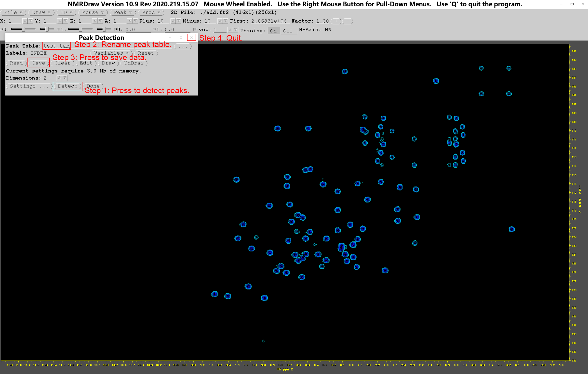Screen dimensions: 588x374
Task: Increase Dimensions value in Peak Detection
Action: (x=59, y=78)
